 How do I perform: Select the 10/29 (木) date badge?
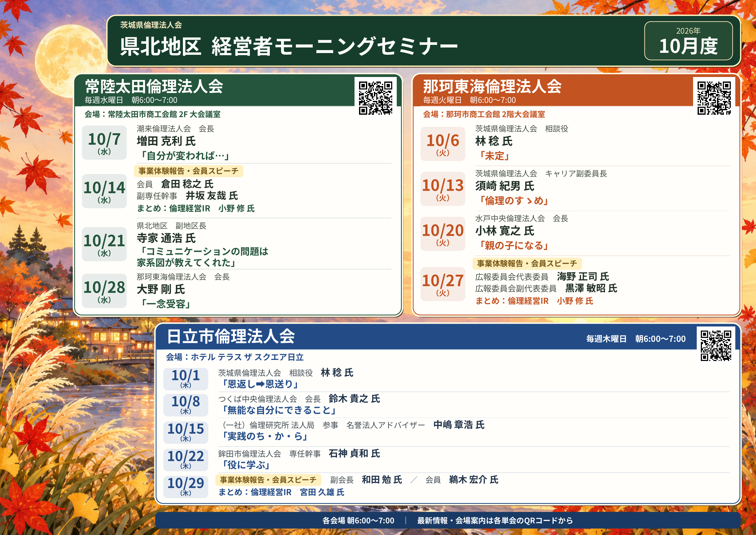186,486
